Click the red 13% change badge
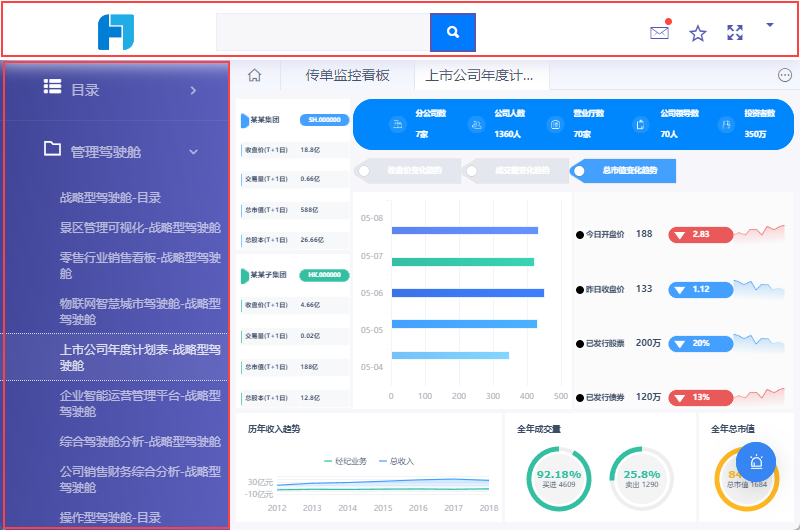Image resolution: width=800 pixels, height=530 pixels. [701, 398]
